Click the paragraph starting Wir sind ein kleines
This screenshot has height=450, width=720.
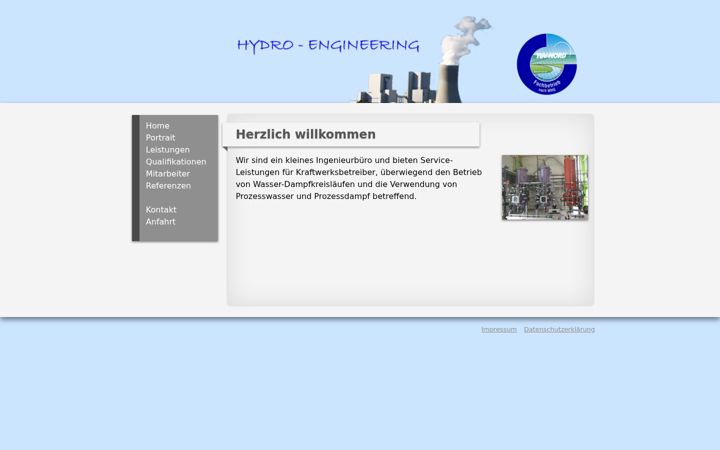click(x=359, y=178)
